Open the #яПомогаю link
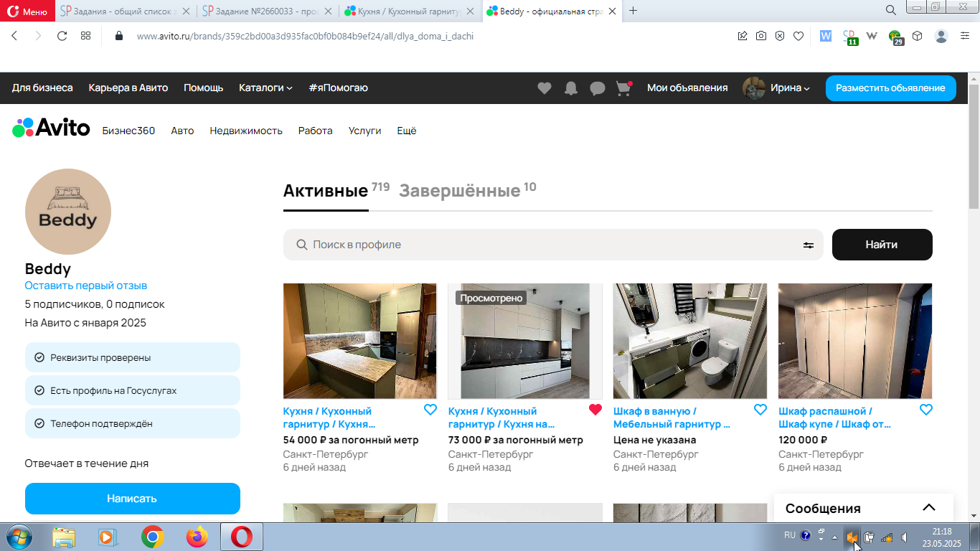Viewport: 980px width, 551px height. click(x=339, y=88)
